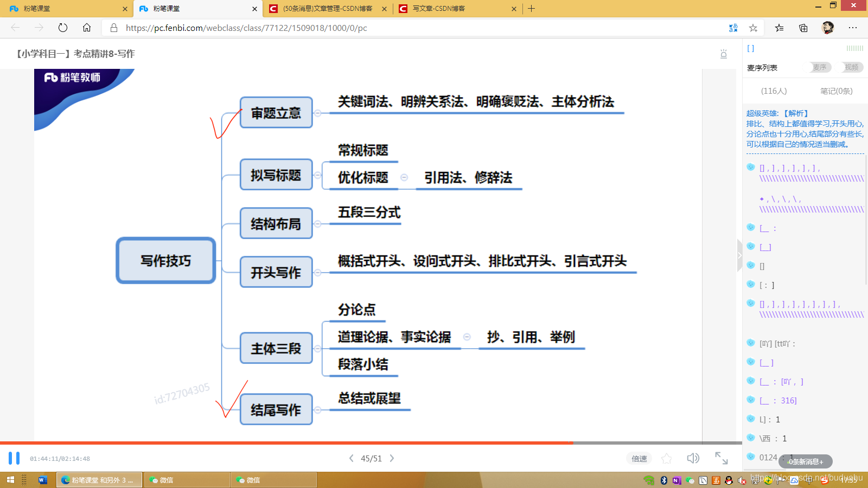Switch to the (116人) chat tab

pos(774,91)
